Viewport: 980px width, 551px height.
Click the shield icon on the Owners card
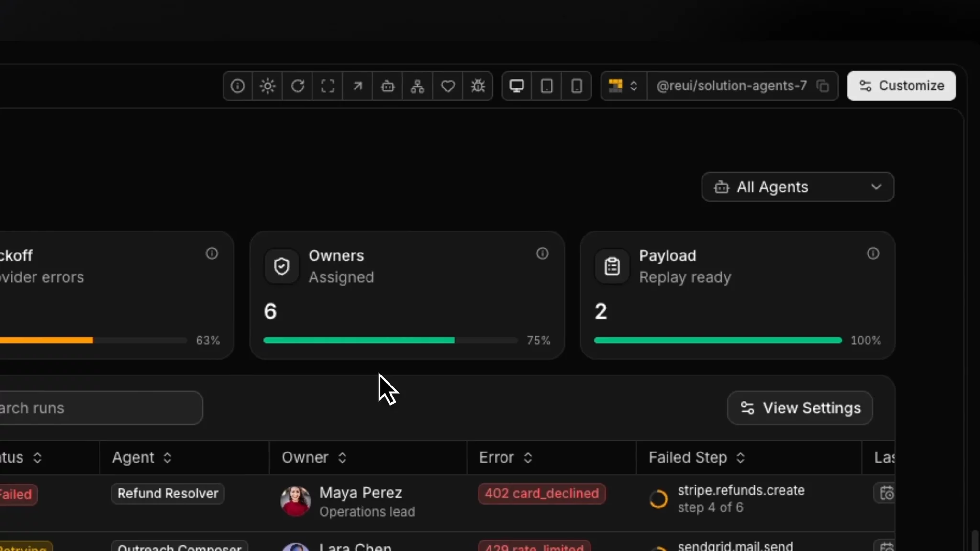coord(281,266)
